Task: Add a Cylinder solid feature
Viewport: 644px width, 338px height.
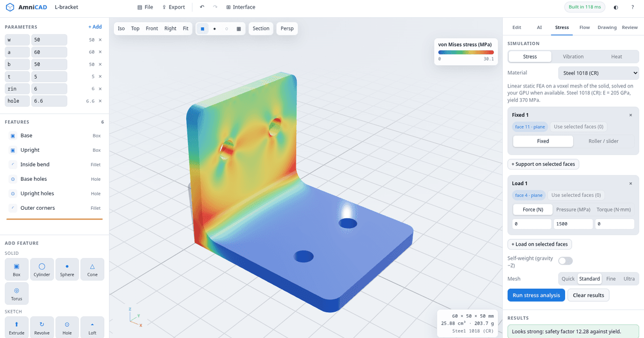Action: tap(42, 269)
